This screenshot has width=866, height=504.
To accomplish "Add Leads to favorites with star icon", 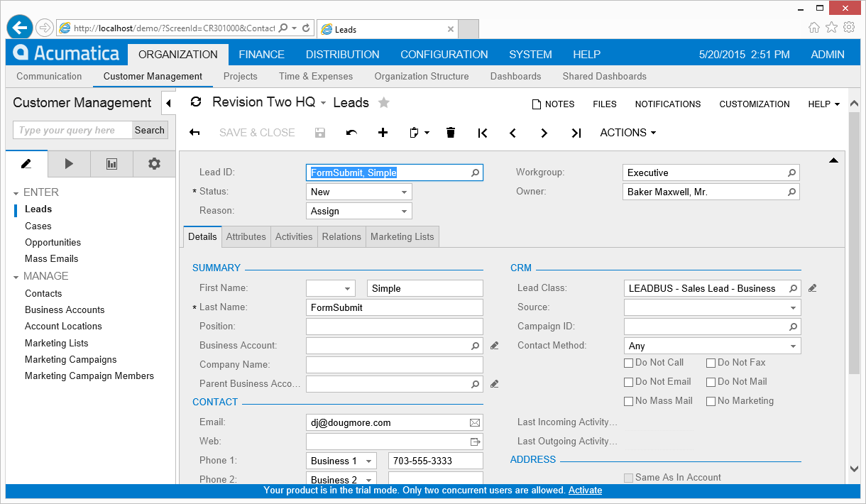I will point(384,102).
